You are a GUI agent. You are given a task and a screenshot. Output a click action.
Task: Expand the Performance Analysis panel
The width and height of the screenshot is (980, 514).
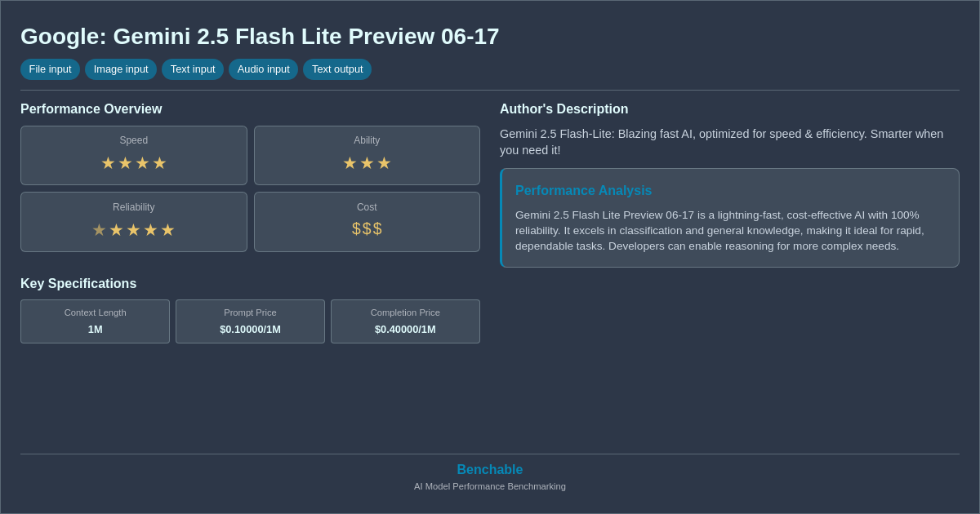729,217
